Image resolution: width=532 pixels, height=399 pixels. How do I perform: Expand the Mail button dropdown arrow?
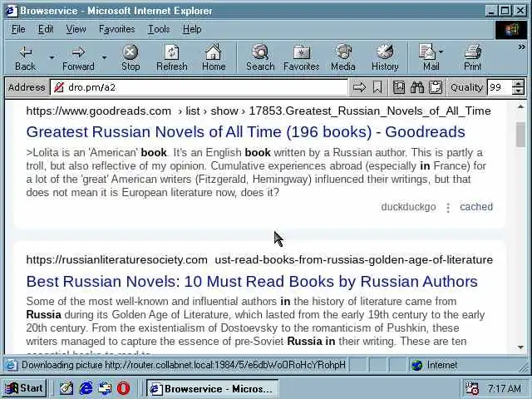(441, 52)
